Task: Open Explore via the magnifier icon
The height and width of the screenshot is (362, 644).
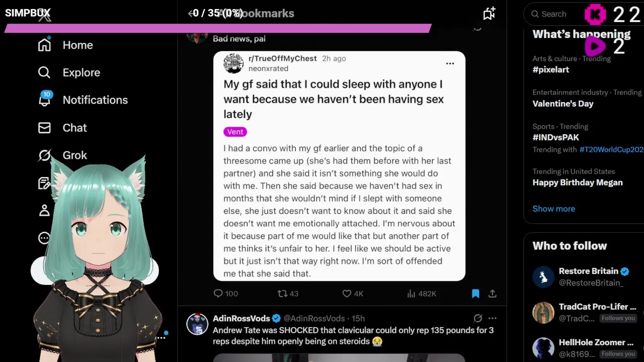Action: pos(44,73)
